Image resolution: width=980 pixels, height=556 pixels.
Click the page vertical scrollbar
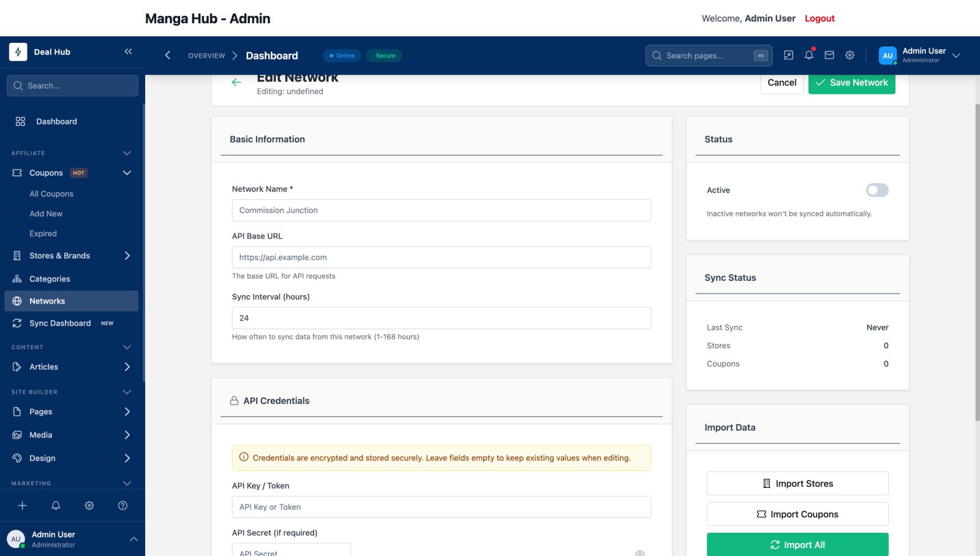(976, 264)
